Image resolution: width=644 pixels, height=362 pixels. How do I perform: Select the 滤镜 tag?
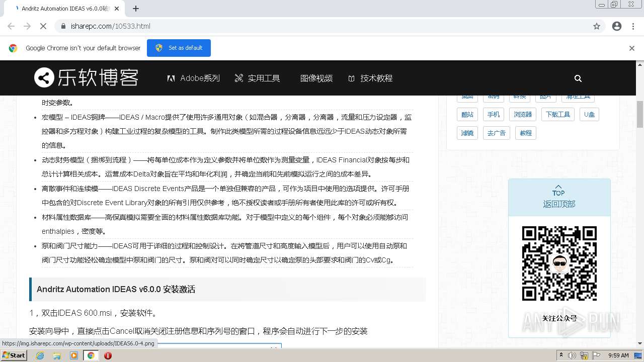point(467,133)
